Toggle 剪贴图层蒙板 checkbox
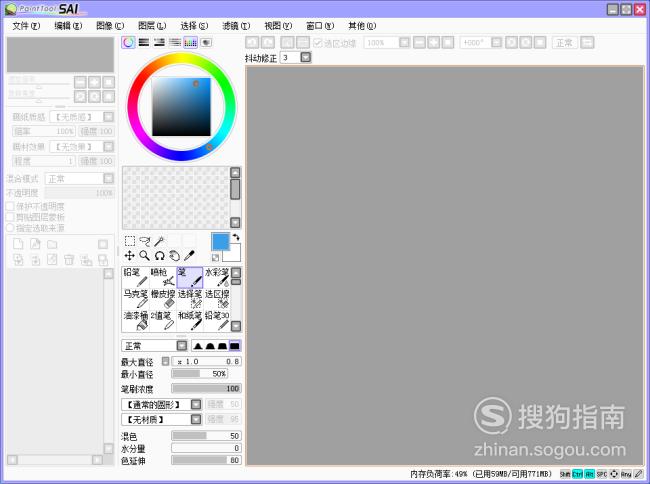The width and height of the screenshot is (650, 484). 10,217
